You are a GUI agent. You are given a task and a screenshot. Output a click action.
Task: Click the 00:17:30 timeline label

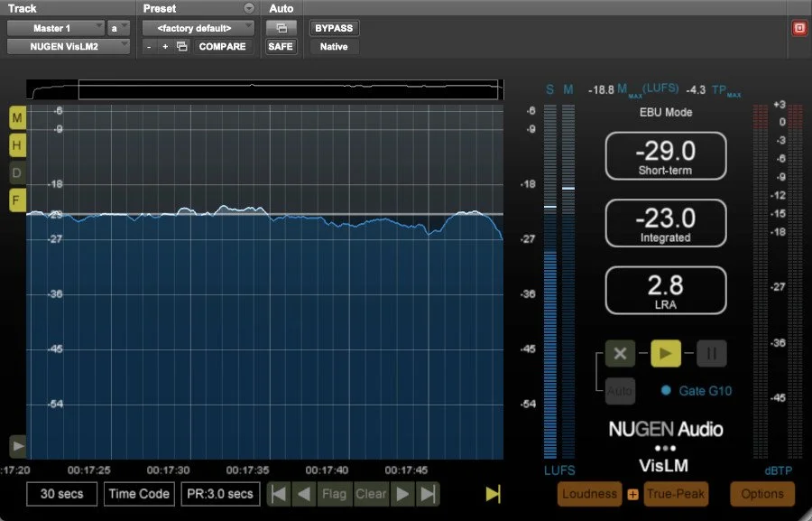point(169,470)
